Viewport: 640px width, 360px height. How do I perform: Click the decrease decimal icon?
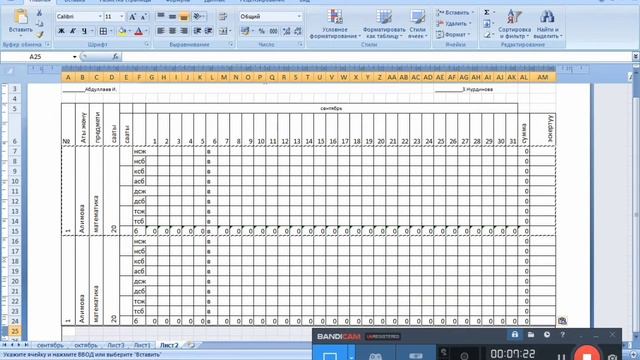pos(298,31)
